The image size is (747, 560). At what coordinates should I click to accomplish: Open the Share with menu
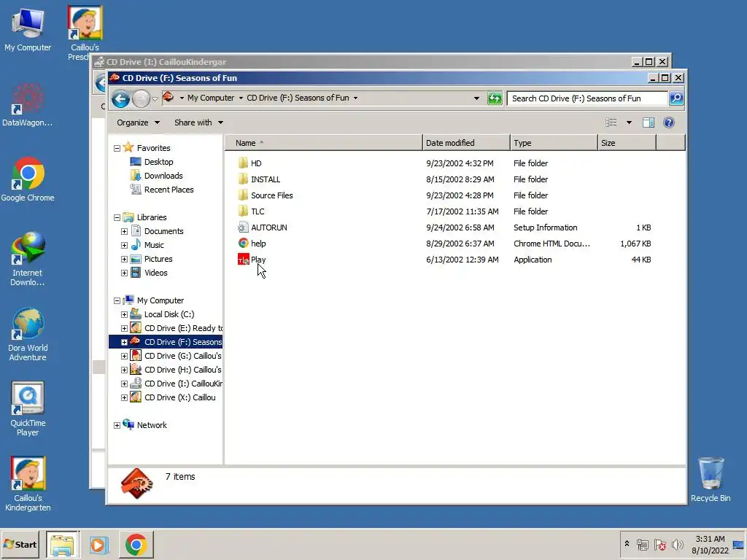198,122
